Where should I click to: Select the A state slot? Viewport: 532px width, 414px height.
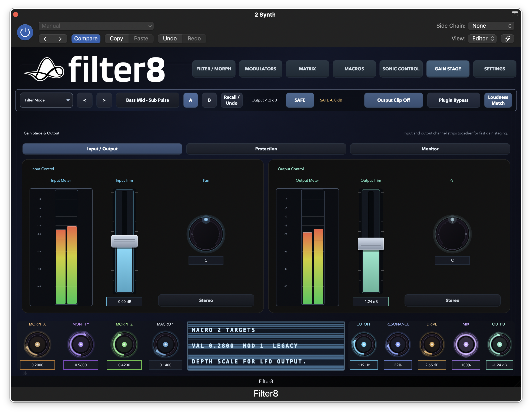click(190, 100)
